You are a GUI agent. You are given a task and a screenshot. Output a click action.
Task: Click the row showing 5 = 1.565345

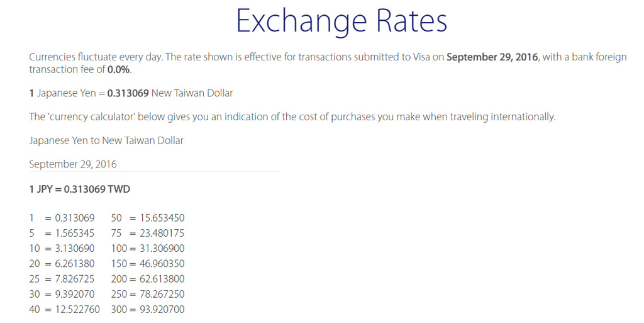click(x=62, y=233)
